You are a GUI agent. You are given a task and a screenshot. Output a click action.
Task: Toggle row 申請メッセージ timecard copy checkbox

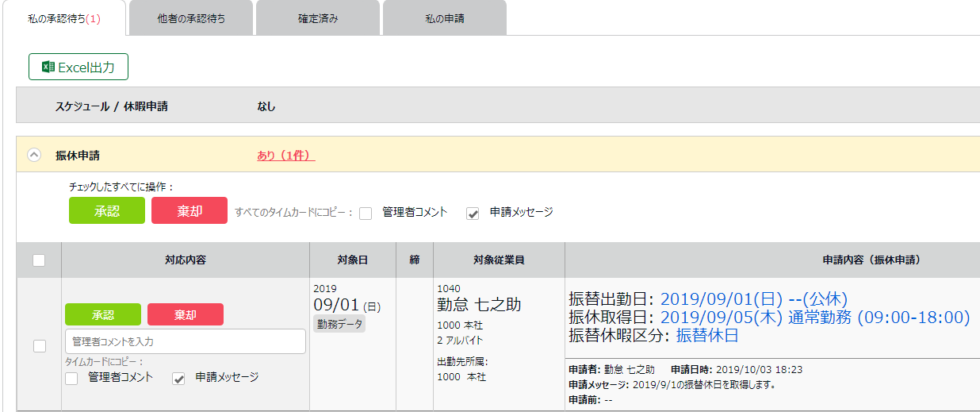coord(178,379)
